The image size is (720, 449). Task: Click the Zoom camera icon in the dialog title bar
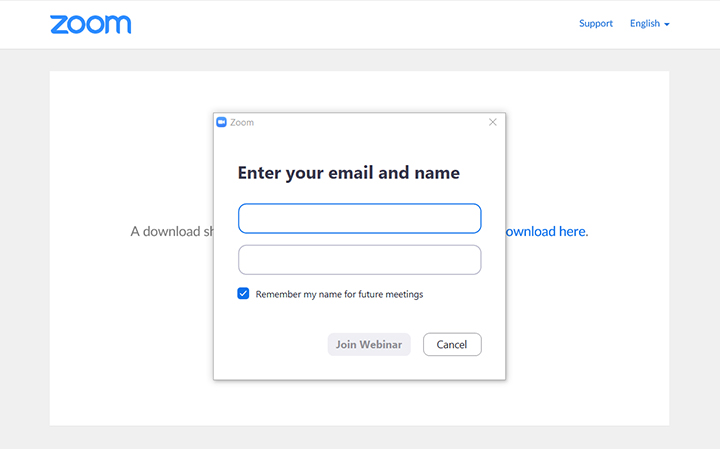coord(221,122)
